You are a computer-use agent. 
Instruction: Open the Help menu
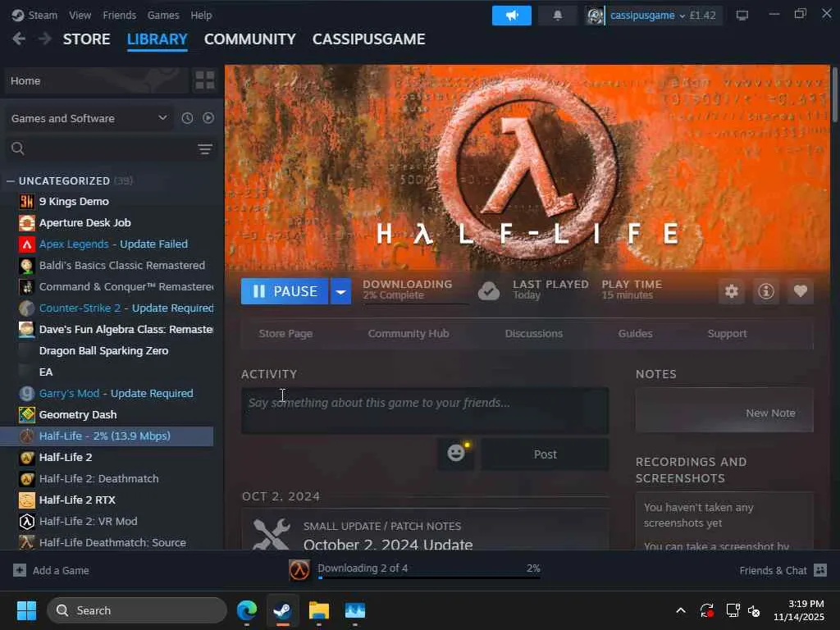coord(201,15)
